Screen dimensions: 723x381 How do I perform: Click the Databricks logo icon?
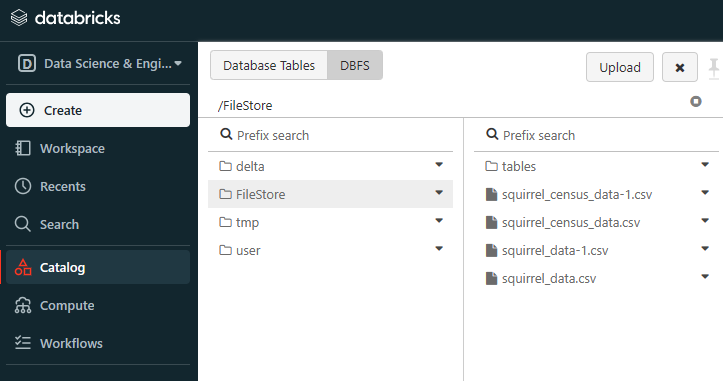tap(19, 18)
